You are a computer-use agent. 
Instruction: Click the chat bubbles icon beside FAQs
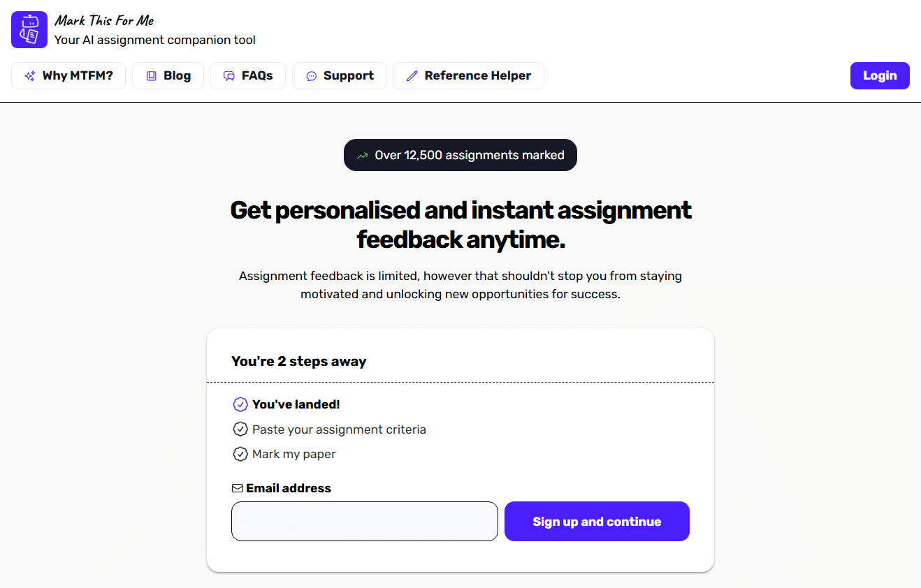click(x=229, y=76)
